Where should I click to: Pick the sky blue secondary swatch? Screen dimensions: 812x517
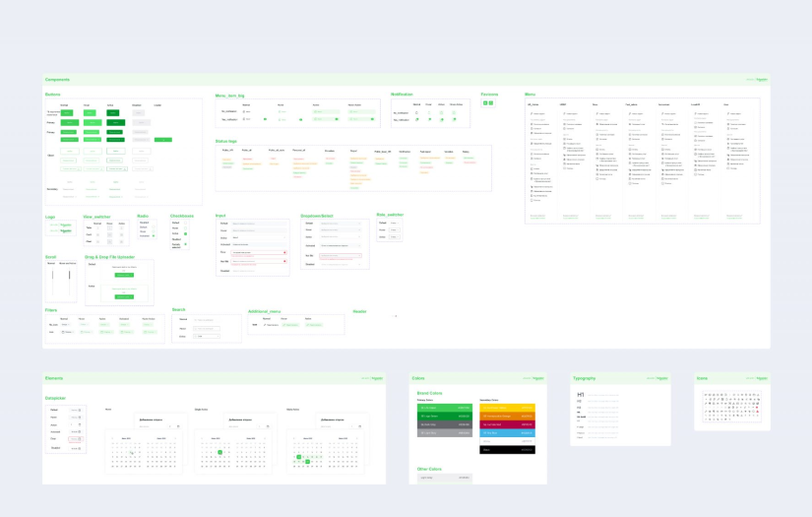pos(507,432)
